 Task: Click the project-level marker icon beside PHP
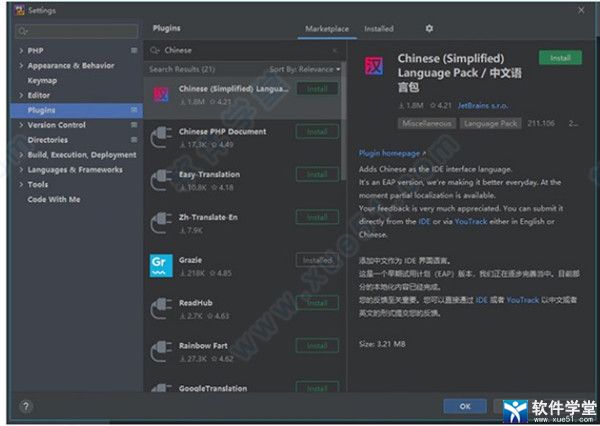[134, 50]
